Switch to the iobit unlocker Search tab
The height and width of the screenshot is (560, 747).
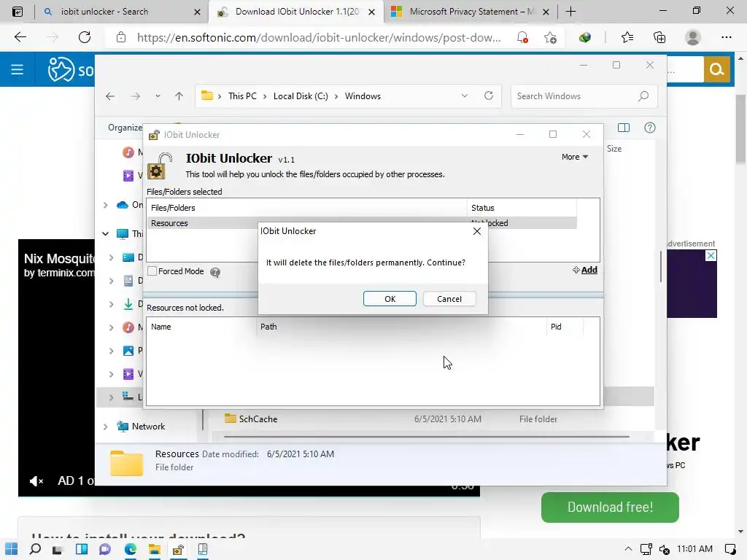122,12
